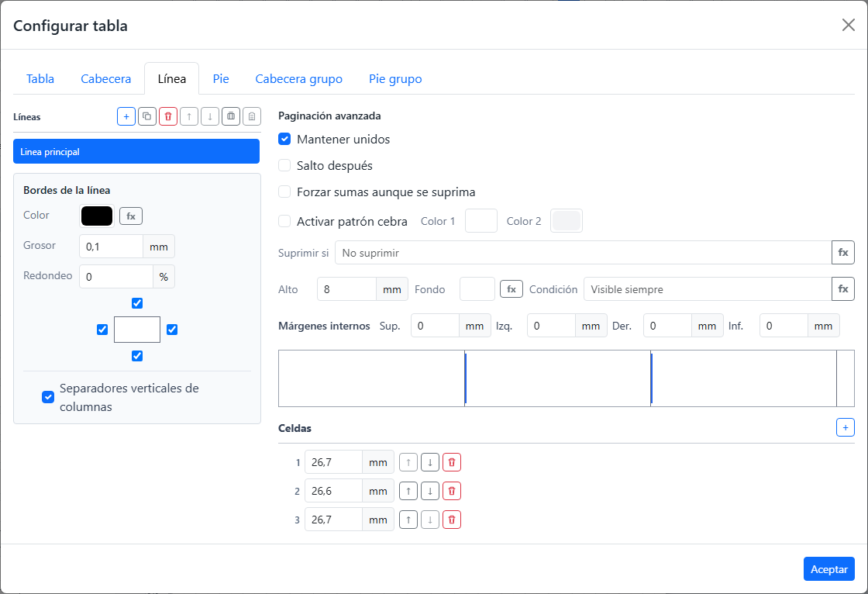Select the first cell in the line preview

click(x=371, y=378)
